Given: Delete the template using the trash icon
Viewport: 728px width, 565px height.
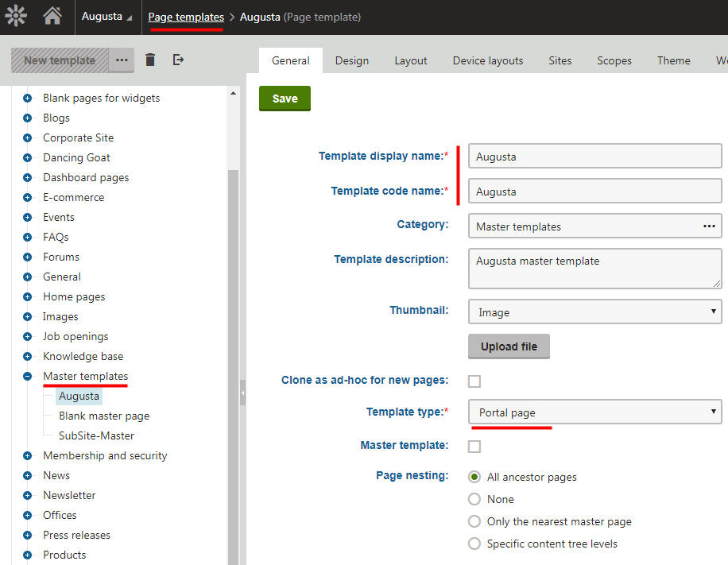Looking at the screenshot, I should [x=150, y=59].
